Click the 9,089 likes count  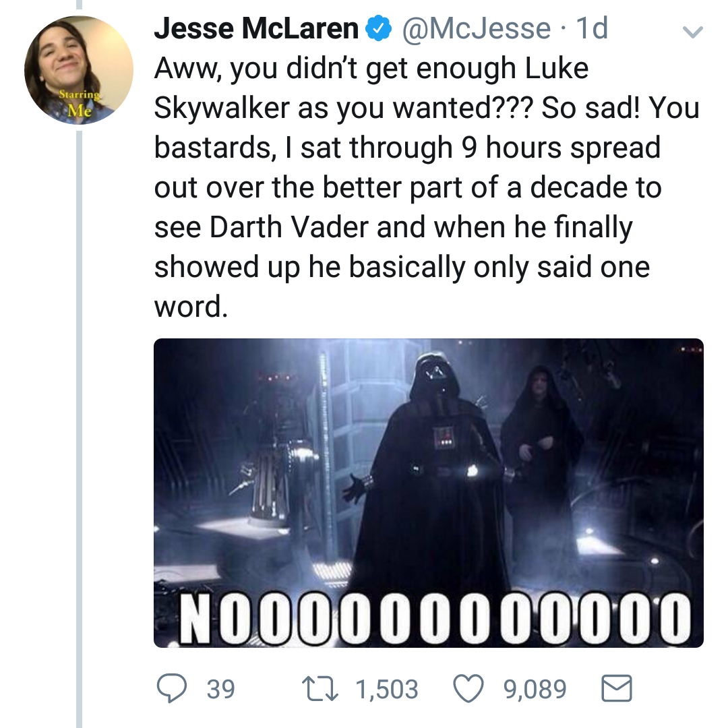(535, 689)
